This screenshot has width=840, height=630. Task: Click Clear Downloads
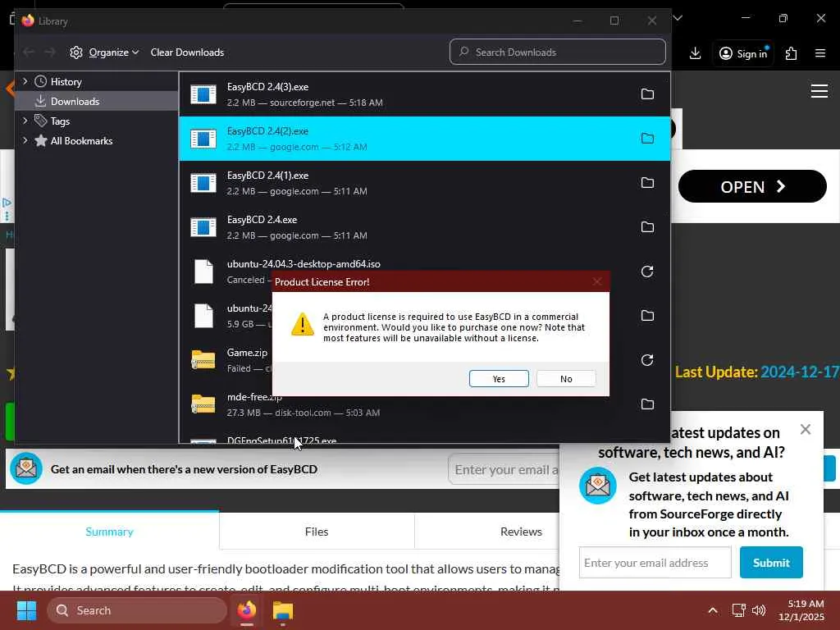[x=187, y=52]
